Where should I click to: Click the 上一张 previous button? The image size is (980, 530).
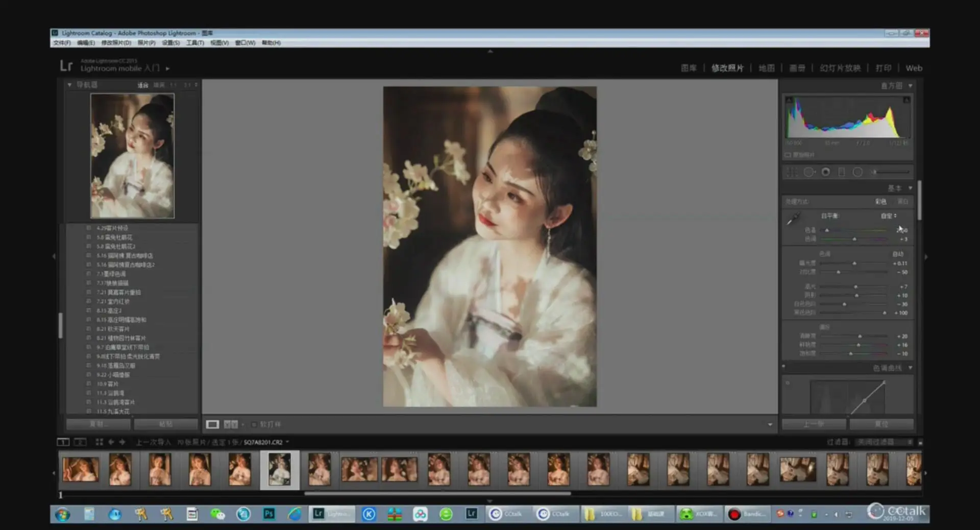pos(814,424)
